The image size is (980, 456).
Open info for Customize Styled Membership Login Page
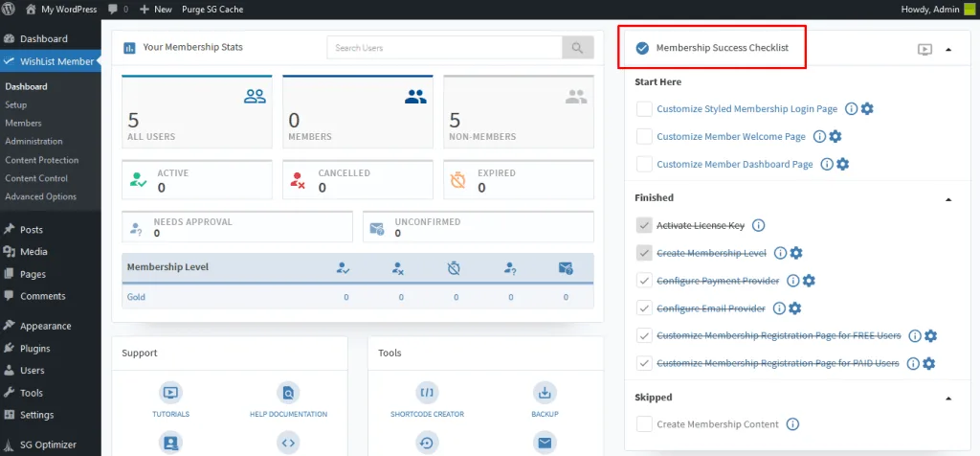pyautogui.click(x=851, y=109)
